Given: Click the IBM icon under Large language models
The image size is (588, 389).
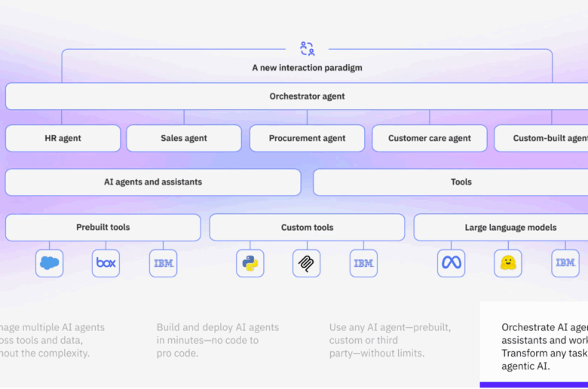Looking at the screenshot, I should 565,263.
